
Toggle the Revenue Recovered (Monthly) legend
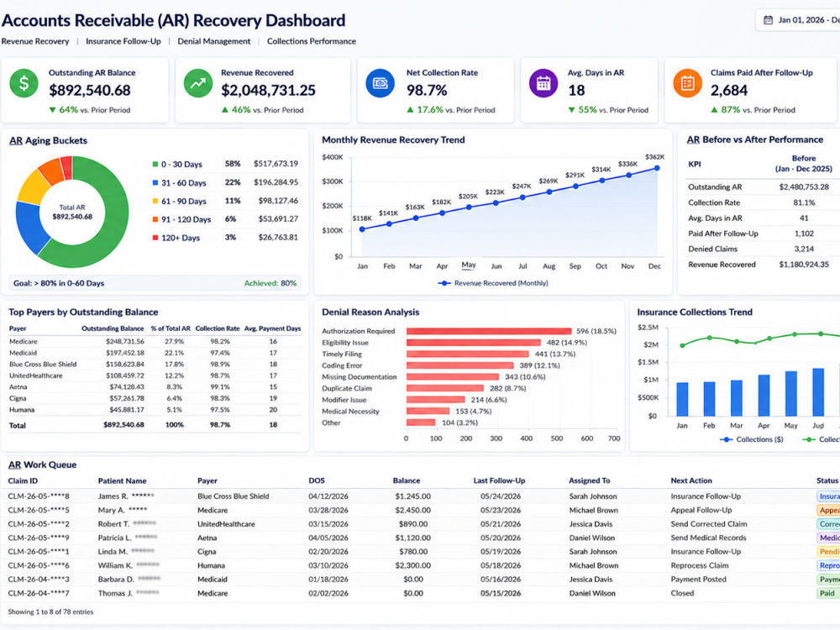(x=493, y=283)
